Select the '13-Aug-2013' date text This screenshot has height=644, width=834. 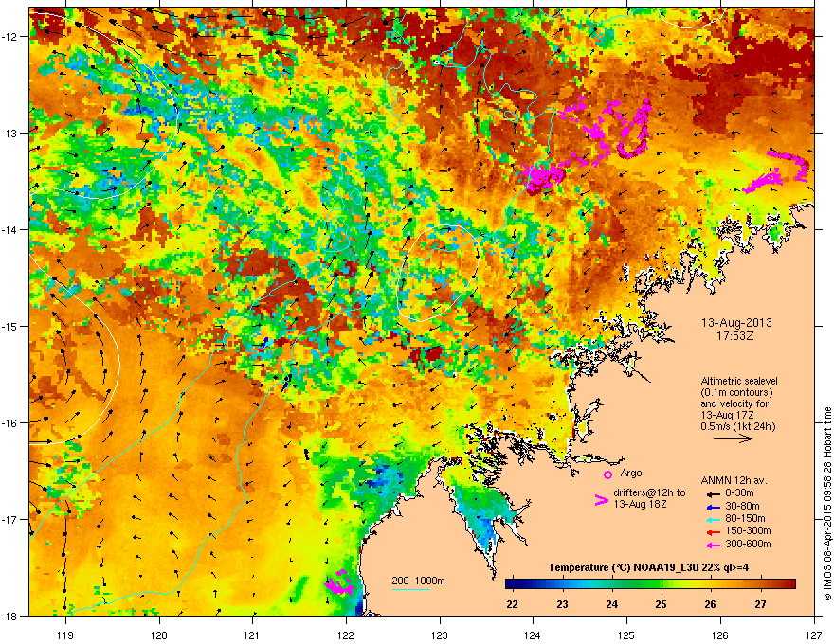(x=736, y=323)
